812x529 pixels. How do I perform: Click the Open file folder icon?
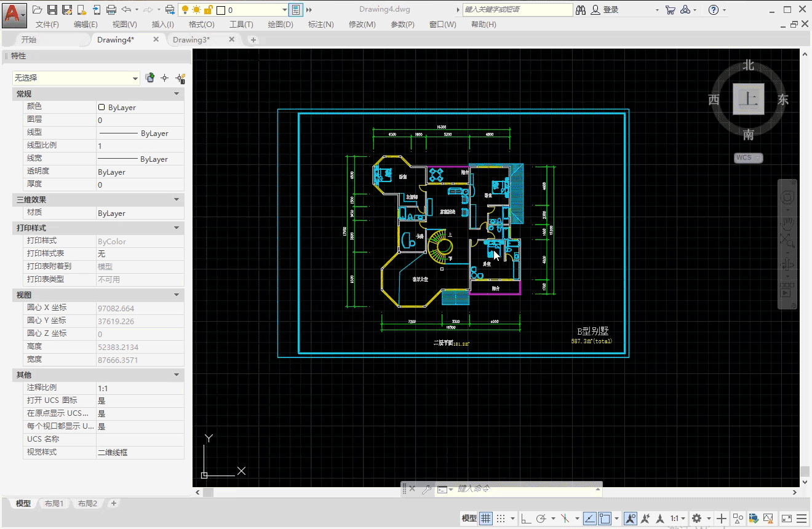point(38,10)
